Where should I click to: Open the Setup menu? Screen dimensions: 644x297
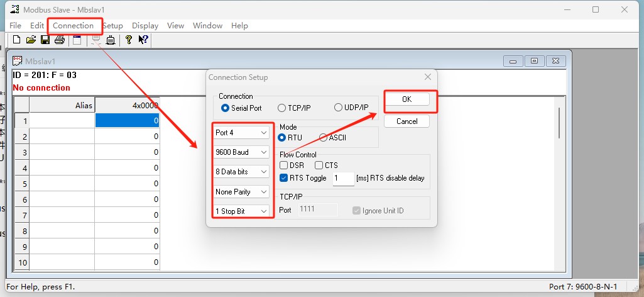112,26
